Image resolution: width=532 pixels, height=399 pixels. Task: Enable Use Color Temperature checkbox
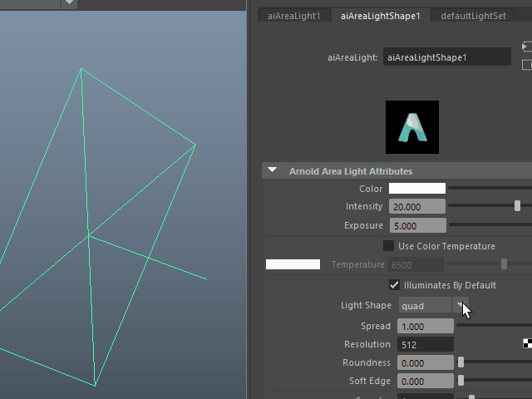(388, 246)
